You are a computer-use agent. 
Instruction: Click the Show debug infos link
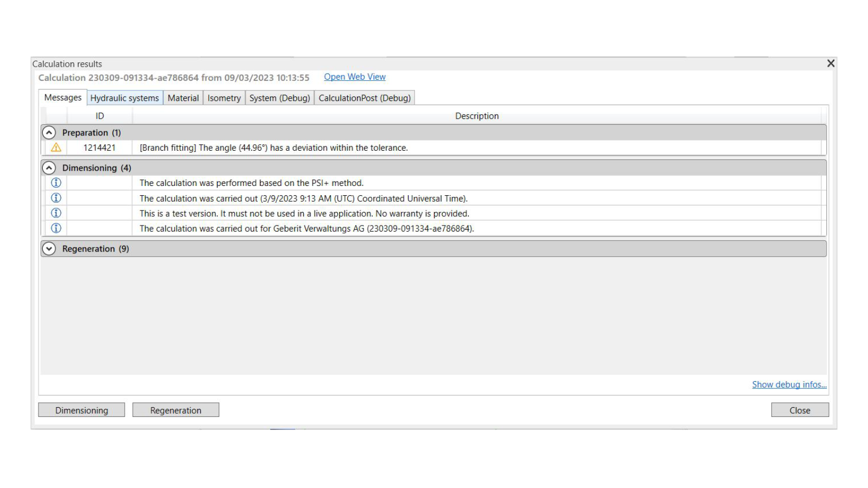point(789,384)
